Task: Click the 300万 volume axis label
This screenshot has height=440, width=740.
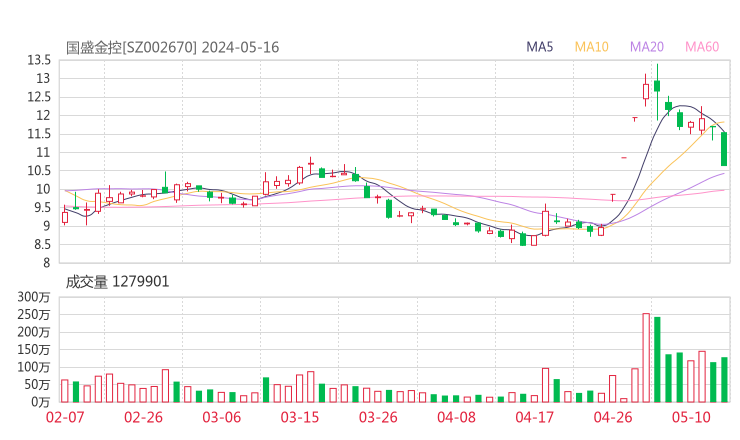Action: pos(34,297)
